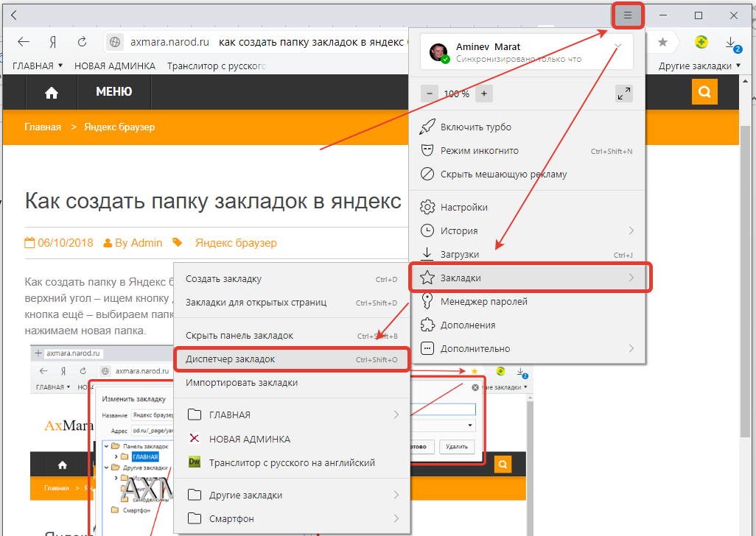This screenshot has width=756, height=536.
Task: Open site search with orange magnifier
Action: pos(704,91)
